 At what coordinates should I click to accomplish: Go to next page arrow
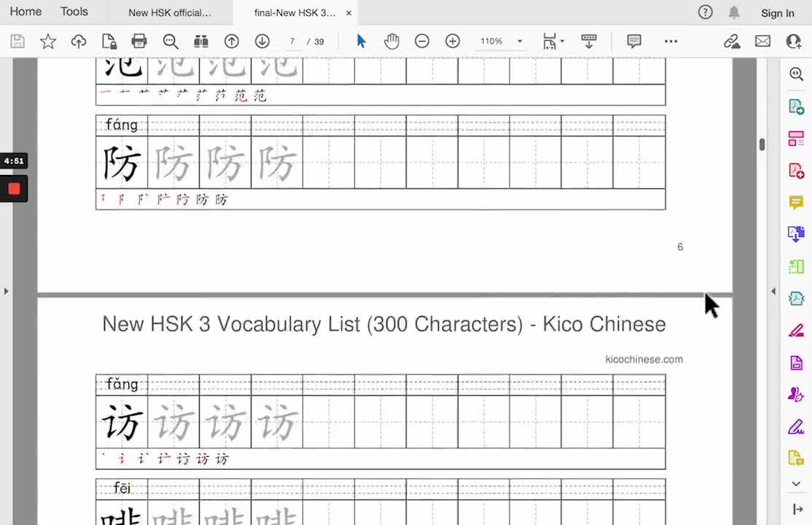tap(262, 41)
